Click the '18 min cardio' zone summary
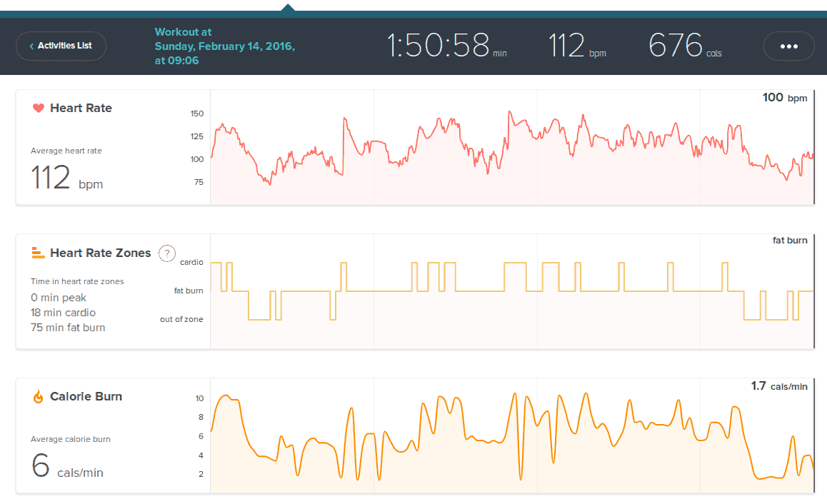The image size is (827, 504). click(x=63, y=313)
